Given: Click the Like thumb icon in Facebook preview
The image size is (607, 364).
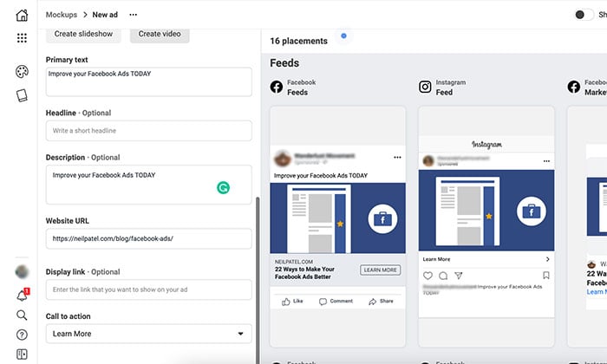Looking at the screenshot, I should click(286, 302).
